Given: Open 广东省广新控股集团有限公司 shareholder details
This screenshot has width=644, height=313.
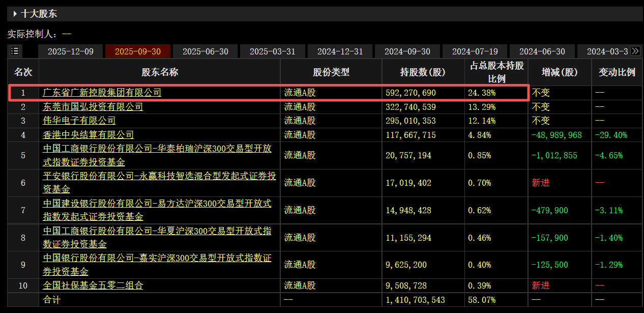Looking at the screenshot, I should [102, 93].
